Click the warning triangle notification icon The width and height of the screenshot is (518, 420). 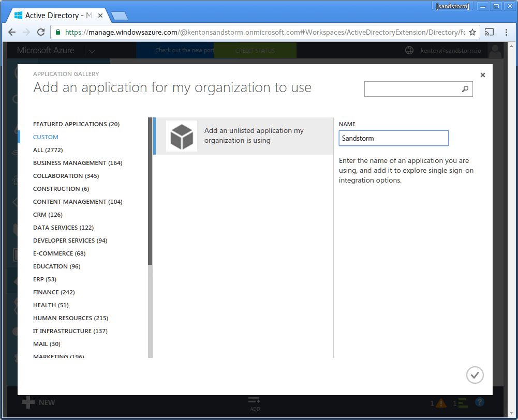click(x=441, y=403)
